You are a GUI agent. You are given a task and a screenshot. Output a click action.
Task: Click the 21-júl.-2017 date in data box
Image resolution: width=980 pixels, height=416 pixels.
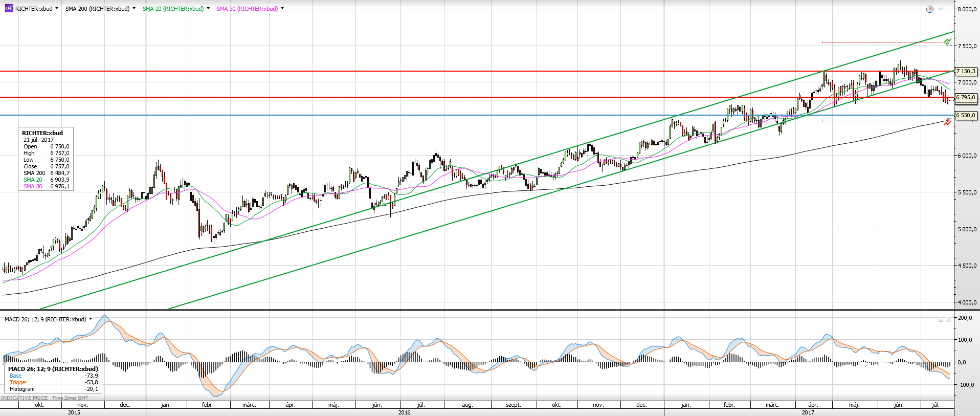[38, 140]
